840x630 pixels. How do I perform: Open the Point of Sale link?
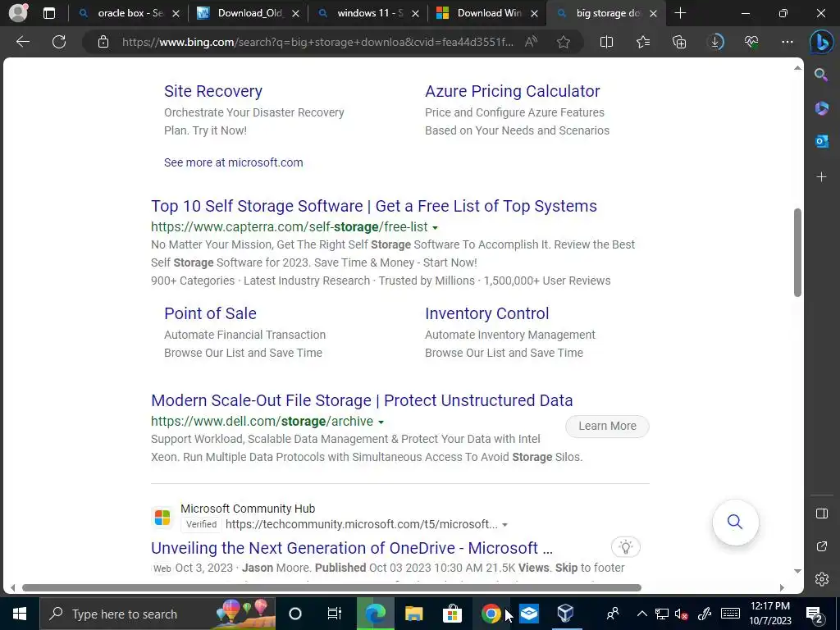pos(210,313)
